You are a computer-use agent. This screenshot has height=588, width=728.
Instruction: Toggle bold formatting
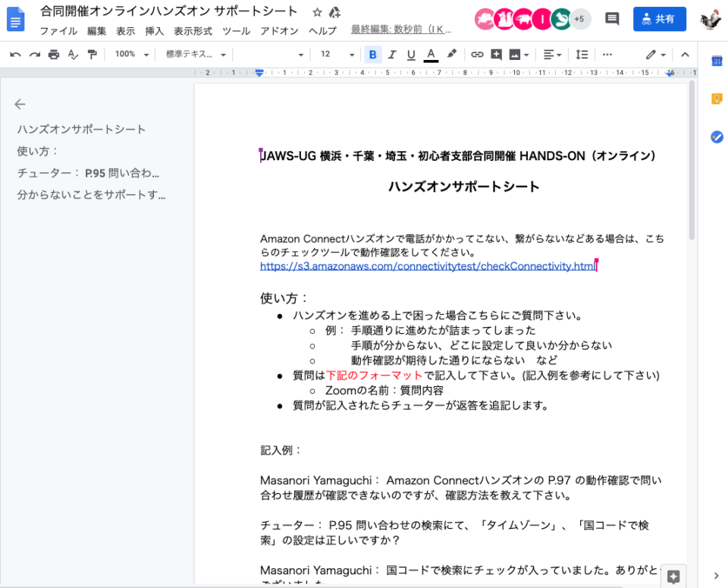pyautogui.click(x=372, y=55)
